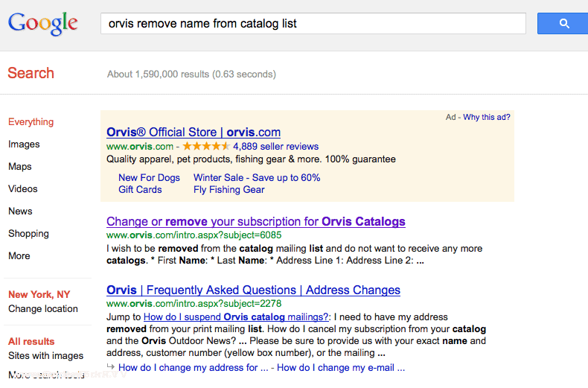Screen dimensions: 588x388
Task: Click the red Search heading
Action: pyautogui.click(x=31, y=73)
